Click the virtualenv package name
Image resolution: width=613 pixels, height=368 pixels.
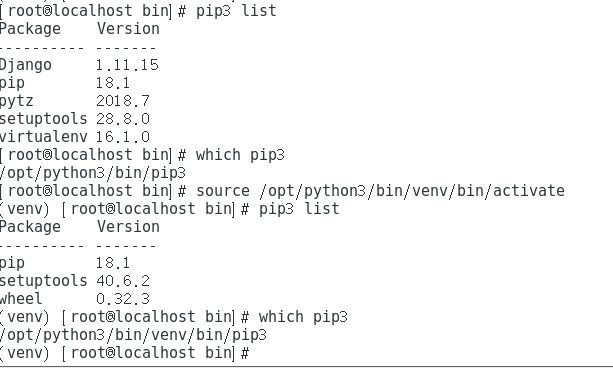43,137
